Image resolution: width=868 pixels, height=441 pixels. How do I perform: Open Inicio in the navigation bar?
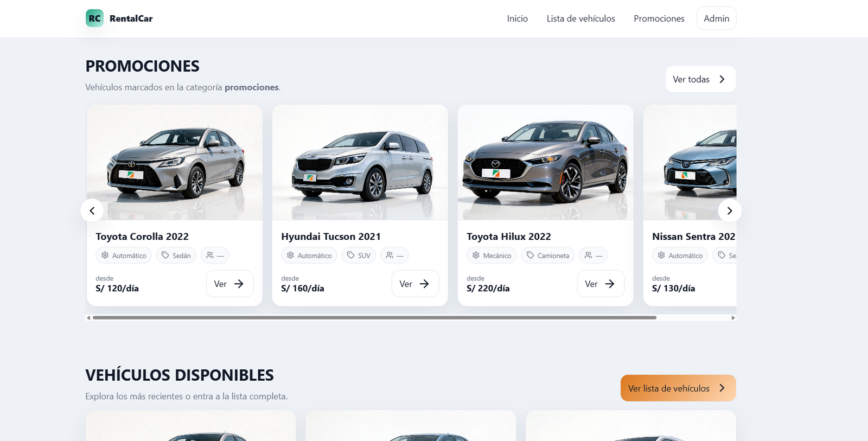point(517,18)
